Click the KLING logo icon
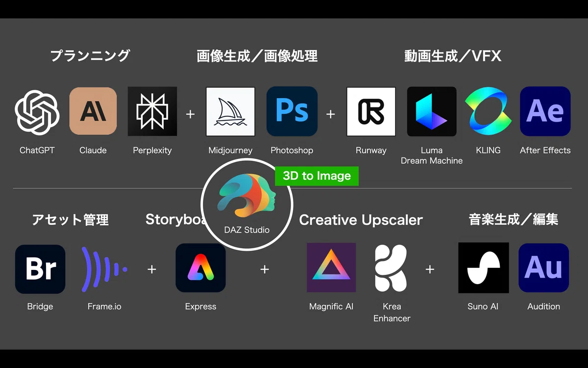This screenshot has height=368, width=588. click(x=488, y=112)
